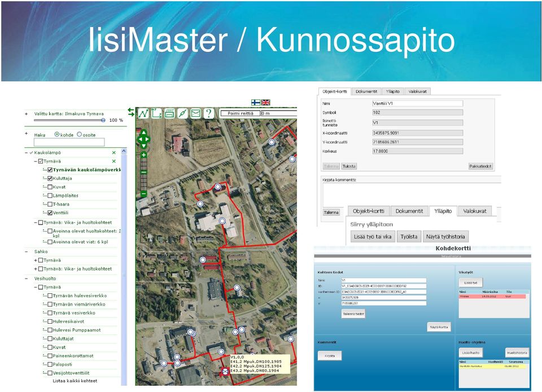Select the osoite search radio button
The image size is (542, 392).
click(x=80, y=134)
